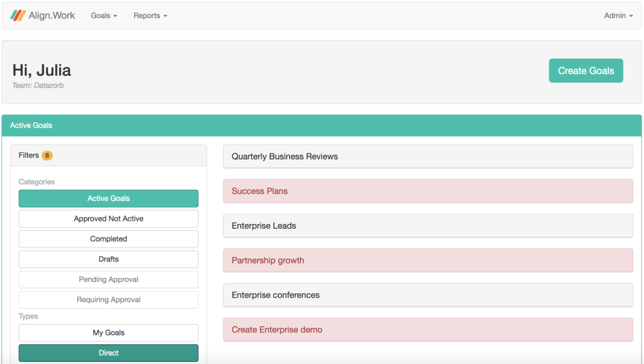Viewport: 644px width, 364px height.
Task: Toggle the My Goals type filter
Action: (109, 333)
